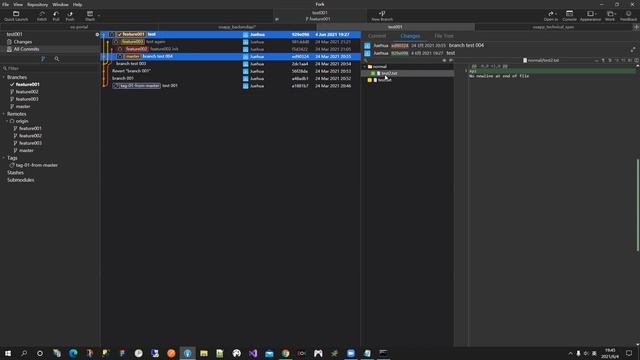Switch to File Tree tab
Viewport: 640px width, 360px height.
point(444,36)
